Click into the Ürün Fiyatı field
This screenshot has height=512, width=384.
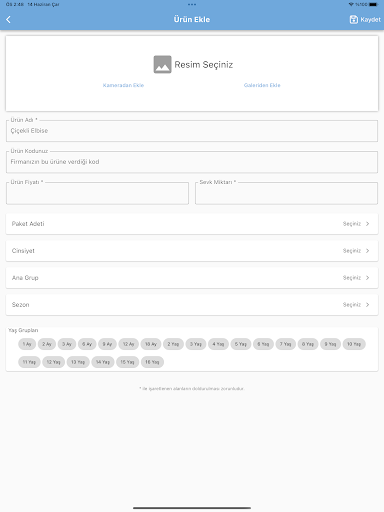click(97, 193)
